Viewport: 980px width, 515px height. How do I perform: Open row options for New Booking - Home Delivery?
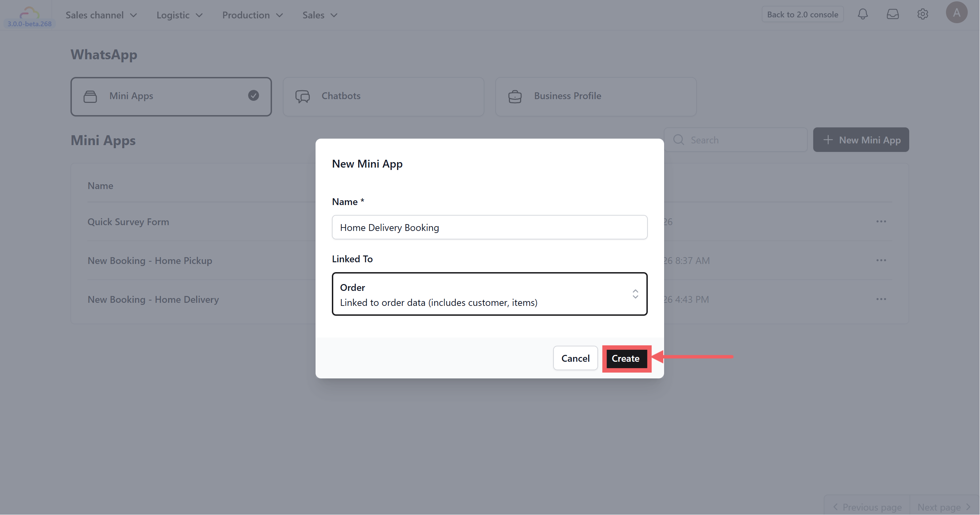point(881,299)
